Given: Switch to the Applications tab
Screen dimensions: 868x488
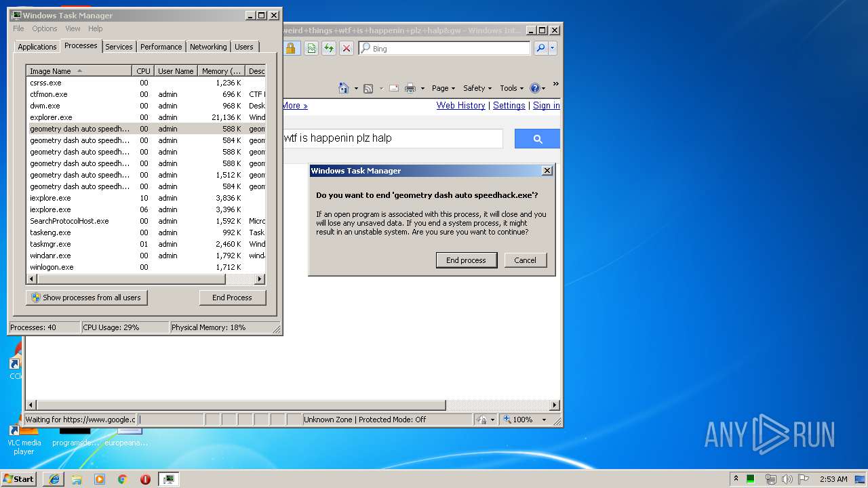Looking at the screenshot, I should pos(37,47).
